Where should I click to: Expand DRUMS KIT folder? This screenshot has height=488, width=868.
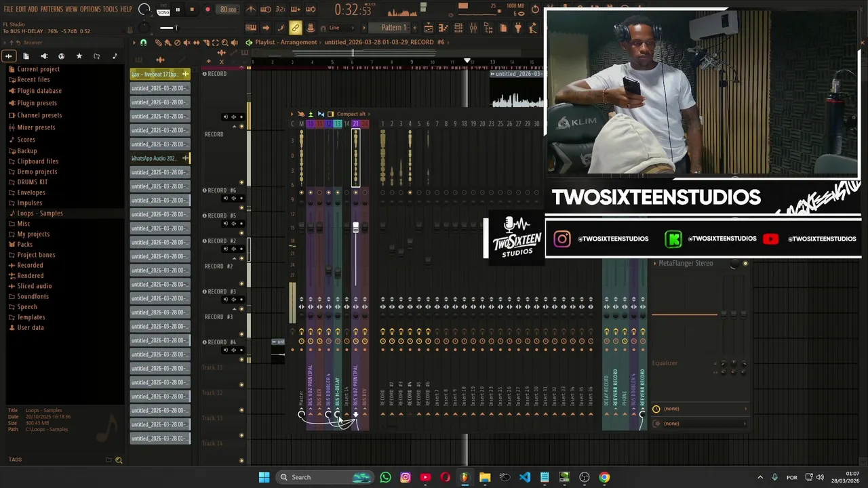coord(32,182)
